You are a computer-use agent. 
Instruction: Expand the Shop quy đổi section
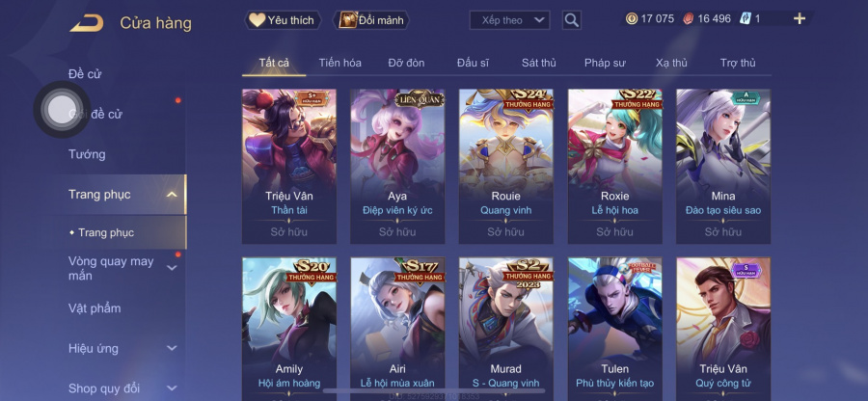point(172,388)
